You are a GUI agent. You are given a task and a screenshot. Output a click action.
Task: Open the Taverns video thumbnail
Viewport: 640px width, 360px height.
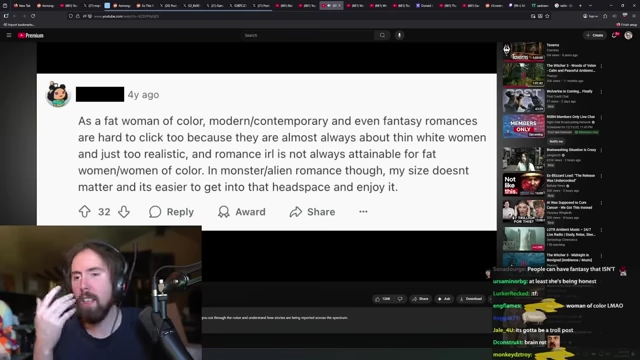pos(524,51)
